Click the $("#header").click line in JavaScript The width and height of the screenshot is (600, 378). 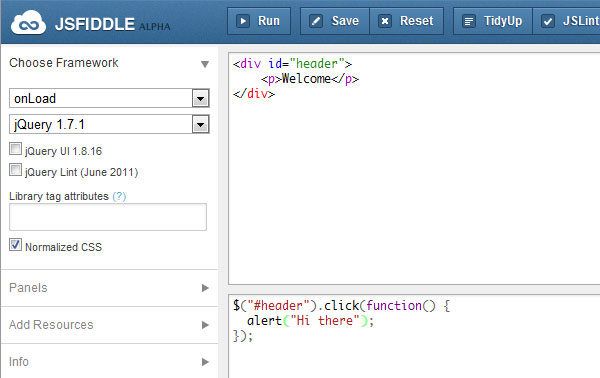pyautogui.click(x=341, y=306)
